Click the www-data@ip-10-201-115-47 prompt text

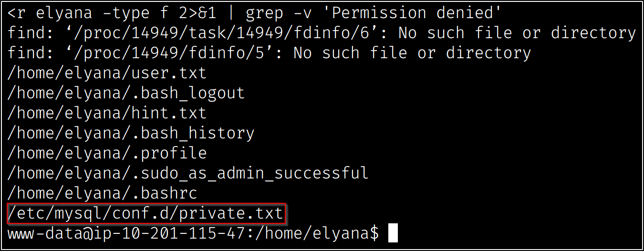coord(125,233)
